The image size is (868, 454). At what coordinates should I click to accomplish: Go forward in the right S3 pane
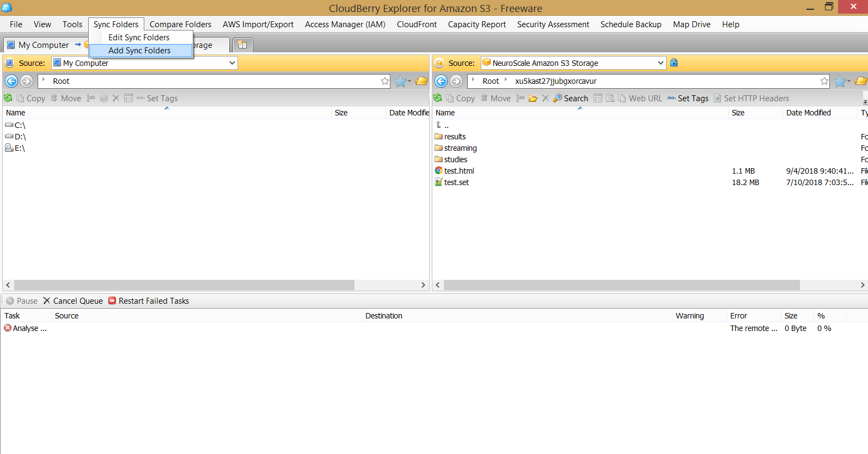coord(456,81)
